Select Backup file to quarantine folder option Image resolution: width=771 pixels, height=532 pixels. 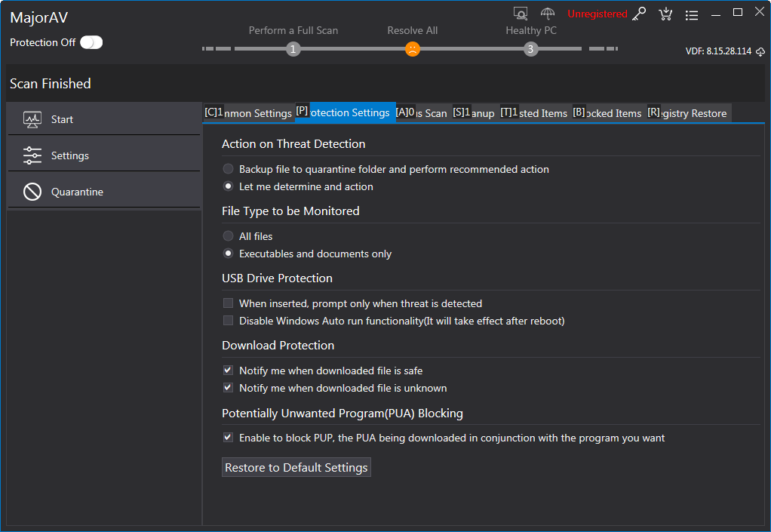coord(228,168)
